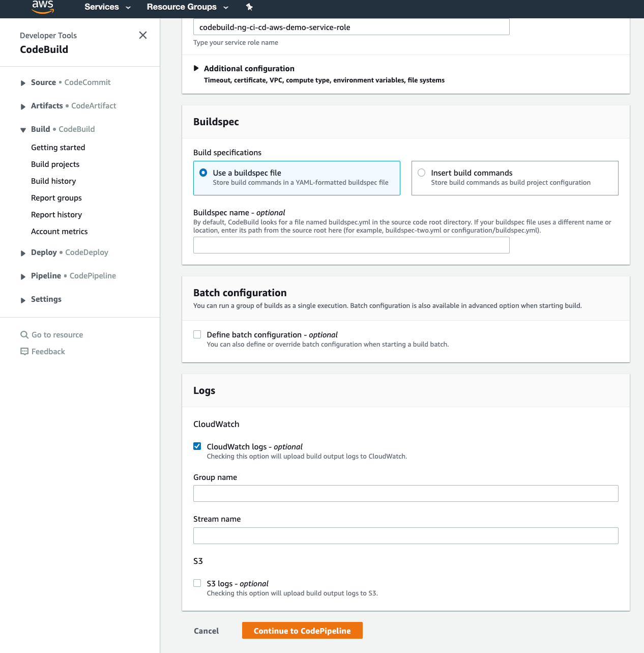Expand Additional configuration section
This screenshot has width=644, height=653.
coord(196,68)
